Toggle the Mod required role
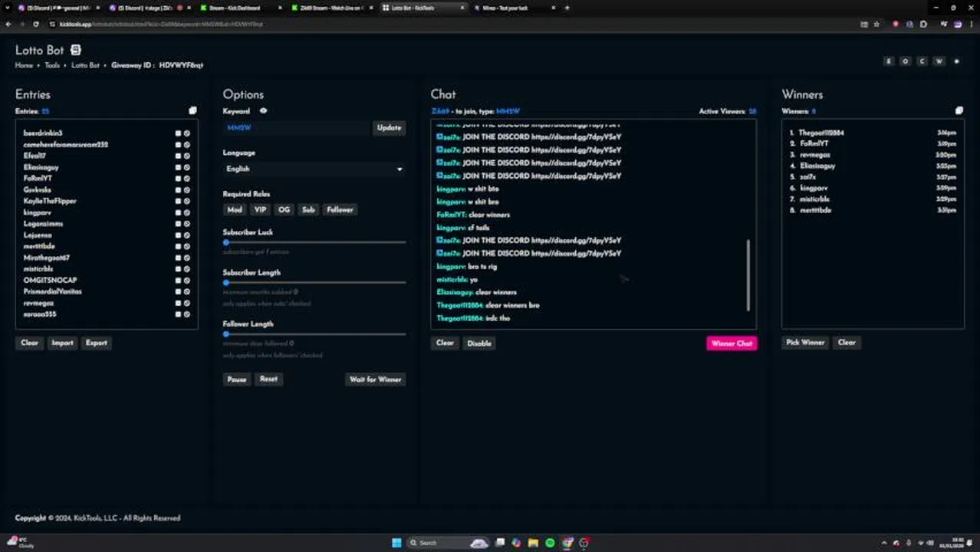This screenshot has height=552, width=980. pos(235,209)
